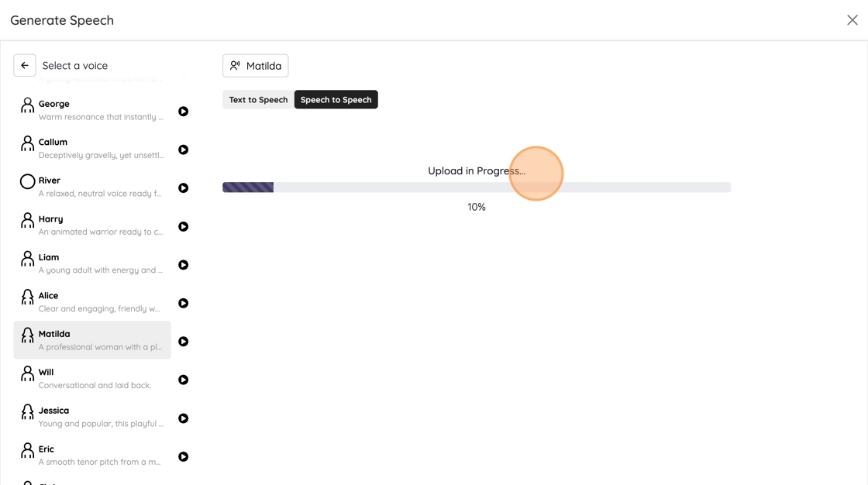
Task: Open the Matilda voice selector button
Action: click(256, 66)
